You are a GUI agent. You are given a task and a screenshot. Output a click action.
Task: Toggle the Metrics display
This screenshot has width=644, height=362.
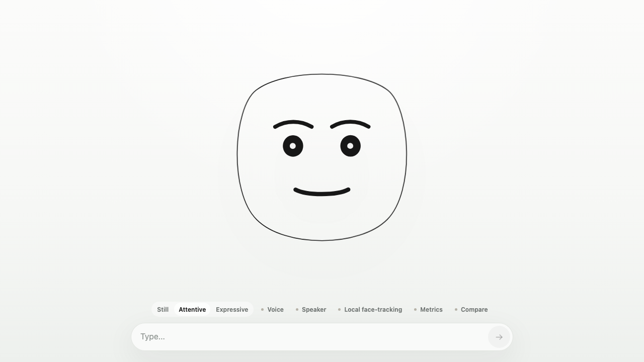[x=428, y=310]
